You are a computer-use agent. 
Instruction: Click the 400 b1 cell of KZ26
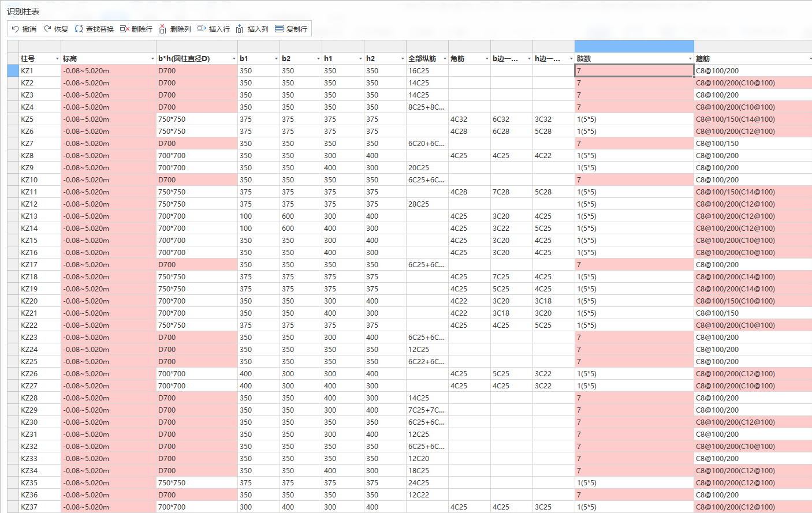(259, 374)
